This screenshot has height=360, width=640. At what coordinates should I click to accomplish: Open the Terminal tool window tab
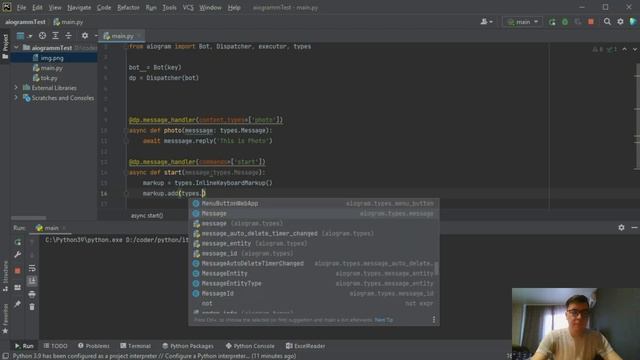135,346
